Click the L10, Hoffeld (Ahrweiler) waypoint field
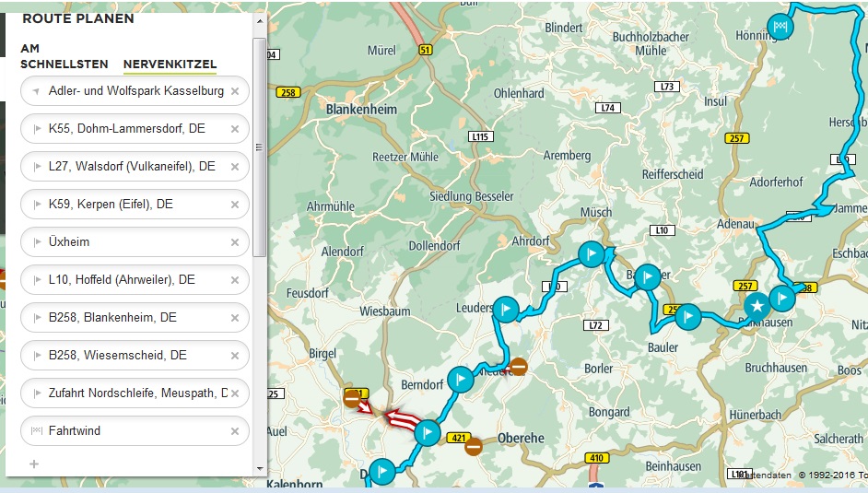 pyautogui.click(x=135, y=280)
